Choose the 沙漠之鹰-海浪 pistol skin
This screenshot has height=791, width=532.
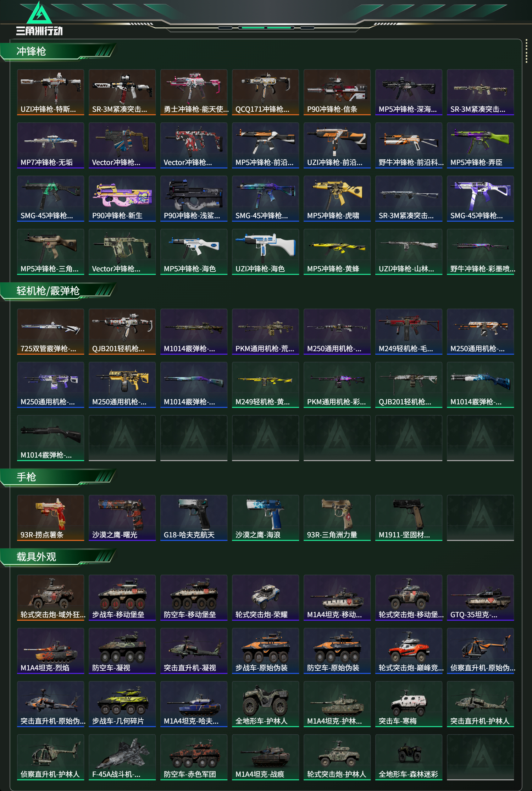(265, 518)
